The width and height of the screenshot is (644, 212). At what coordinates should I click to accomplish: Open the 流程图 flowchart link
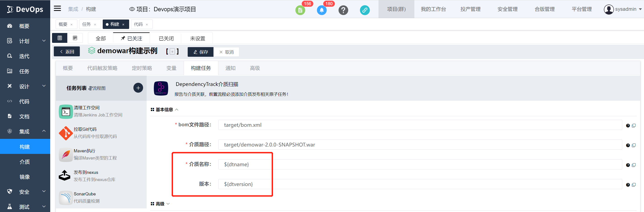click(97, 88)
